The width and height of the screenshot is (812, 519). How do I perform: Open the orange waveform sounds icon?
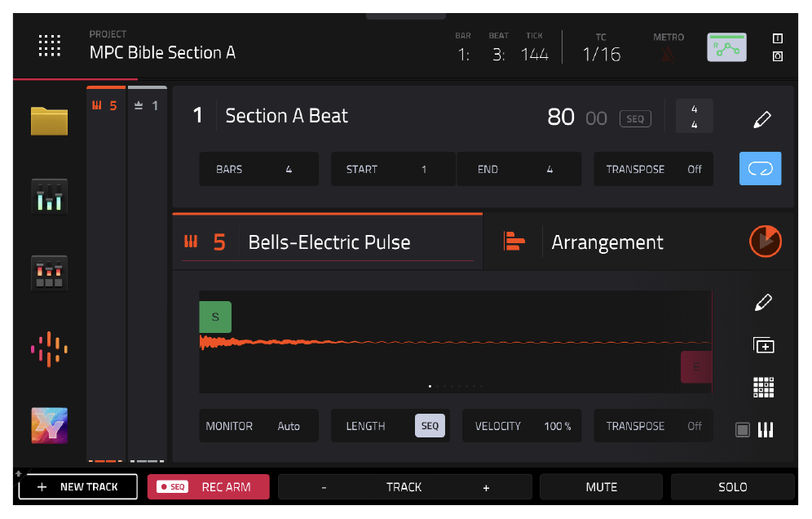(49, 349)
